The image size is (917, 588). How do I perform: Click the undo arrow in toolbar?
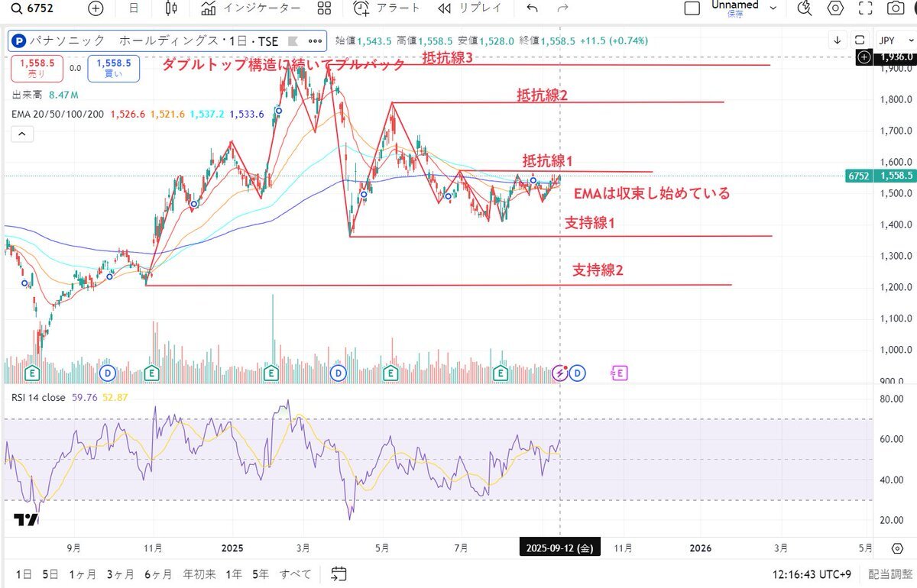(x=533, y=8)
